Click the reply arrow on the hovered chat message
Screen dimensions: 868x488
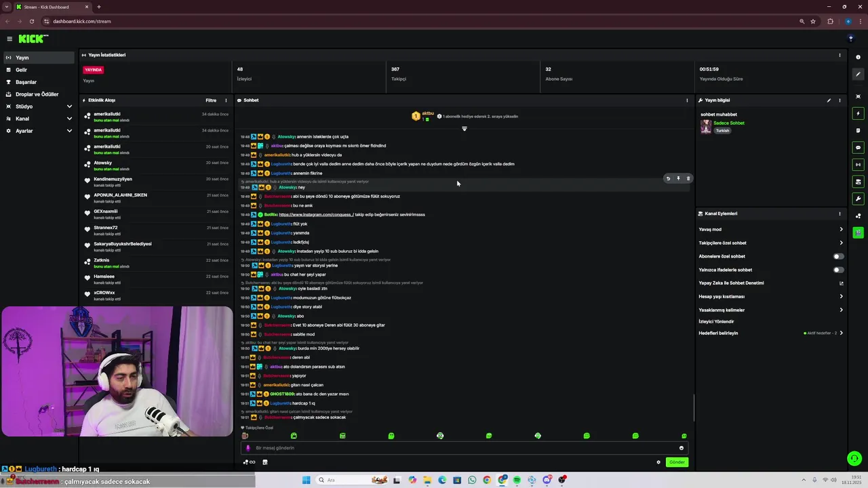(x=668, y=179)
